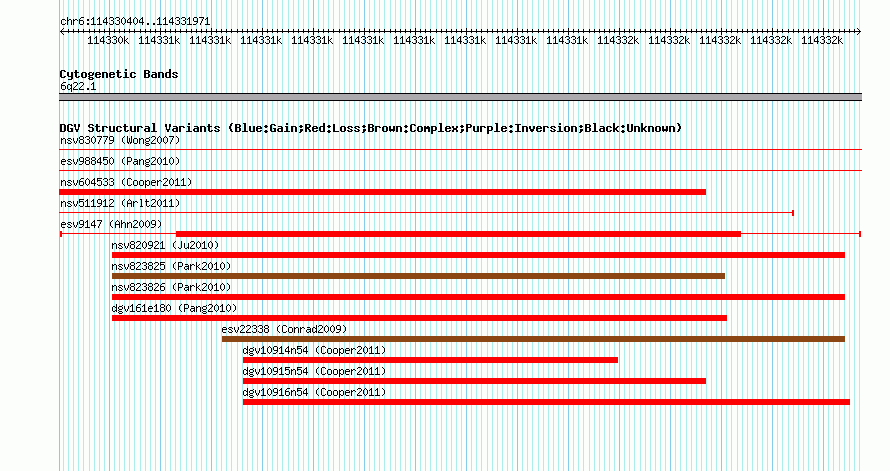The height and width of the screenshot is (471, 890).
Task: Open variant esv9147 (Ahn2009) label
Action: (x=111, y=224)
